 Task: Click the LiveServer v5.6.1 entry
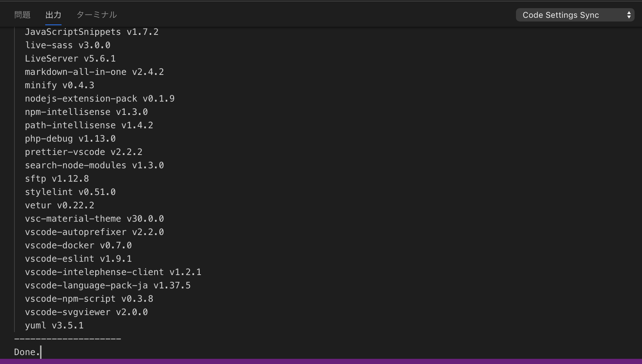70,59
